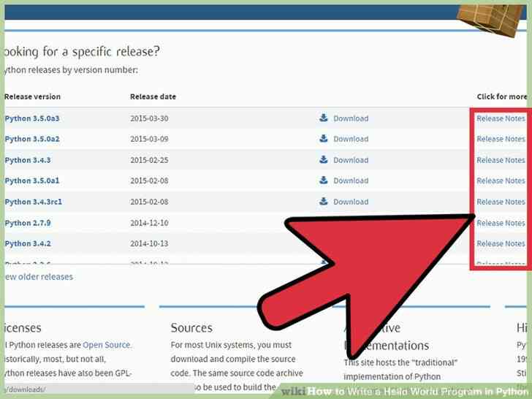Click Download text for Python 3.5.0a1
The height and width of the screenshot is (399, 532).
[351, 180]
